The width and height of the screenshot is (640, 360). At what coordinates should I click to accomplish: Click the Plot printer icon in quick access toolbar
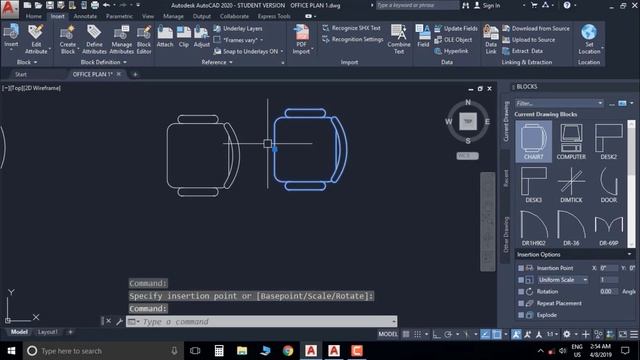pos(94,5)
